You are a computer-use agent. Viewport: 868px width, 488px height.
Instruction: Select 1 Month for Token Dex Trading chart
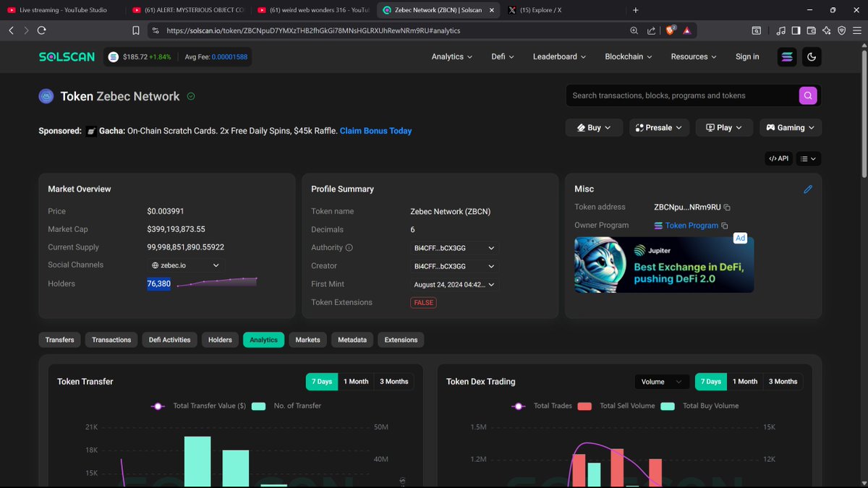(x=745, y=381)
